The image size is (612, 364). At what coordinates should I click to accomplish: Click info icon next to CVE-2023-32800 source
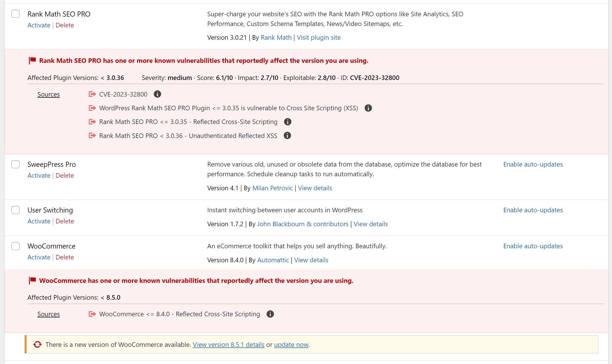(157, 94)
